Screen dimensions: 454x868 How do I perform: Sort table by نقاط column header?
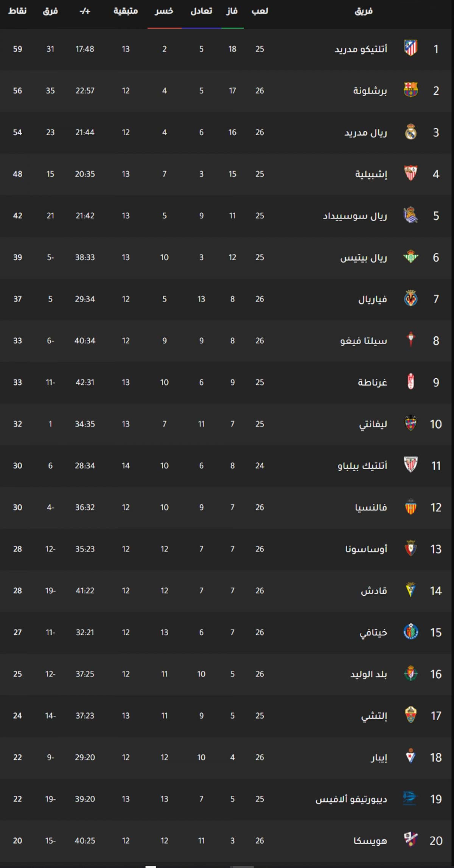(17, 11)
